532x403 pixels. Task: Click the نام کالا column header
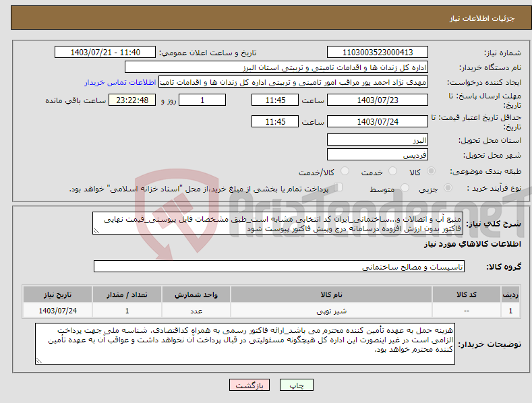pyautogui.click(x=331, y=294)
